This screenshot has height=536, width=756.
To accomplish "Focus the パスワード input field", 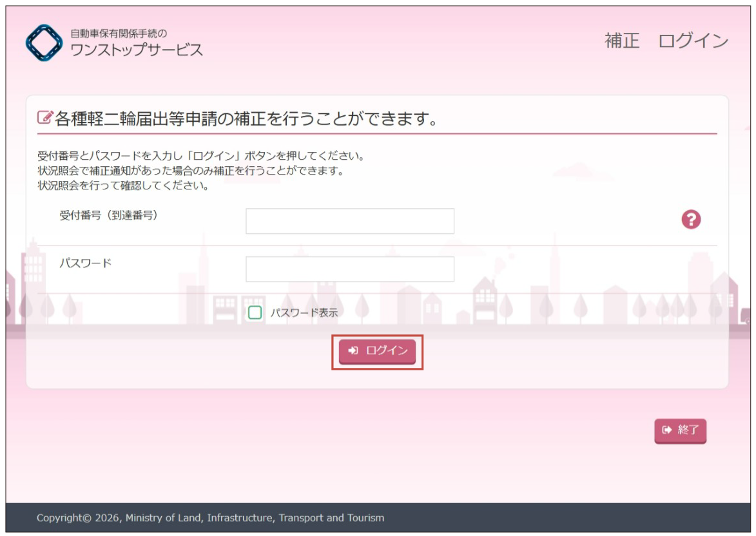I will click(349, 269).
